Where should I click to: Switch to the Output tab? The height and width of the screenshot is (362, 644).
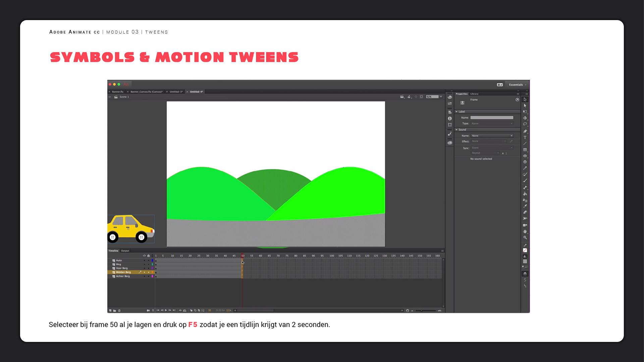[x=125, y=251]
